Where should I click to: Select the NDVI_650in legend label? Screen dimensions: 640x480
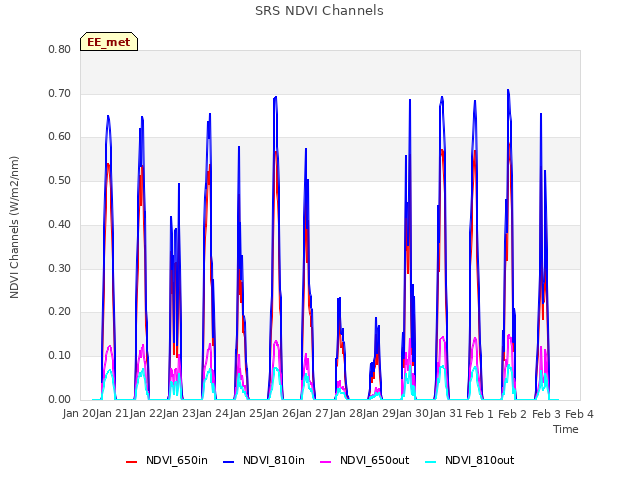pyautogui.click(x=177, y=460)
